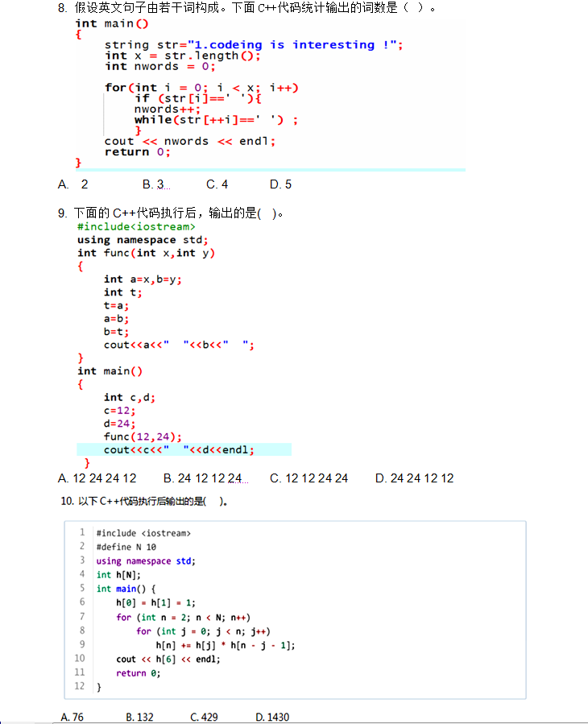The height and width of the screenshot is (724, 588).
Task: Choose answer D. 24 24 12 12
Action: point(414,478)
